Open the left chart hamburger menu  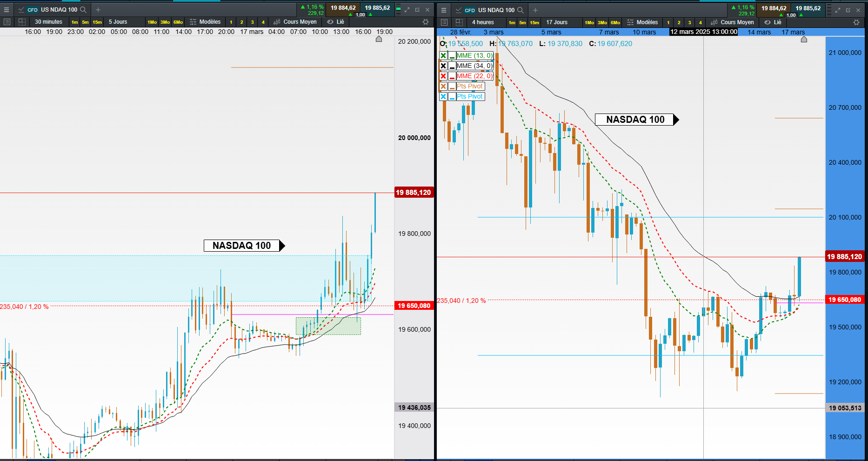pyautogui.click(x=7, y=10)
